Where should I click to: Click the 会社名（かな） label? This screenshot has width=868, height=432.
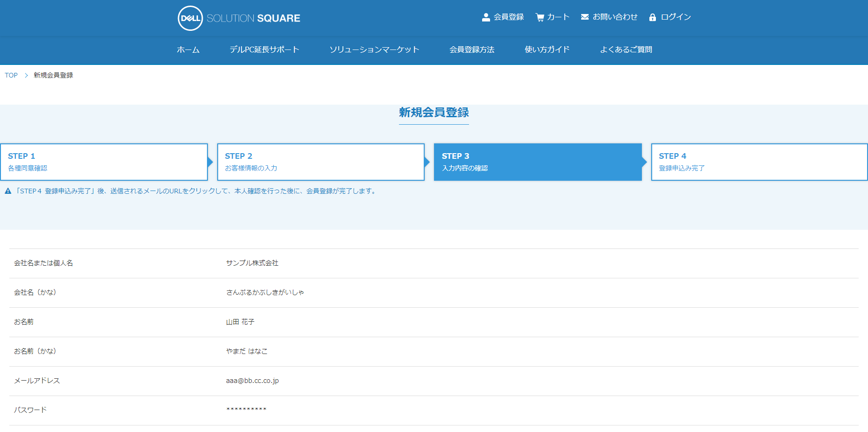(x=35, y=292)
